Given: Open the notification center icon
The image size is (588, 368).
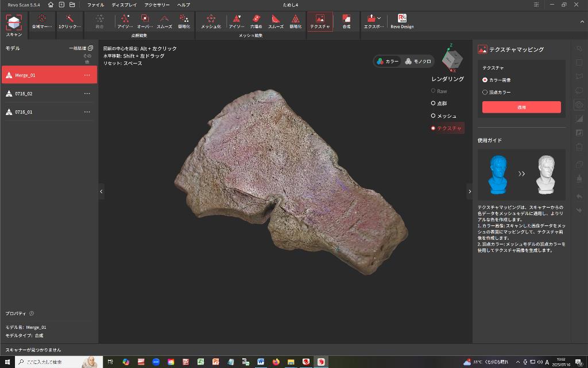Looking at the screenshot, I should (579, 362).
